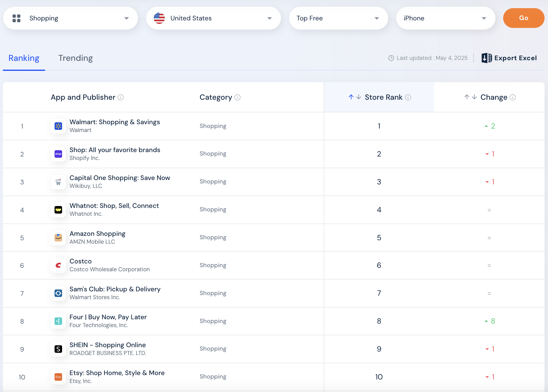The image size is (548, 392).
Task: Open the United States country dropdown
Action: (213, 18)
